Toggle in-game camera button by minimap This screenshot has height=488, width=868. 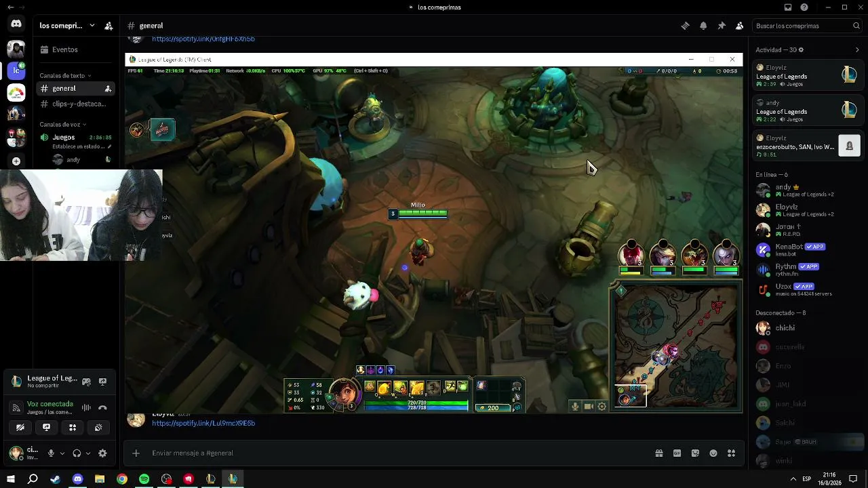[589, 407]
